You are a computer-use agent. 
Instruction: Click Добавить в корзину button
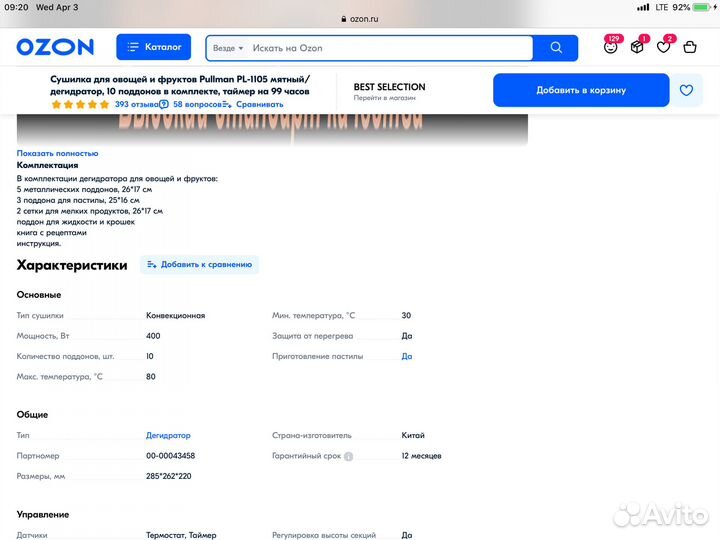pos(581,90)
